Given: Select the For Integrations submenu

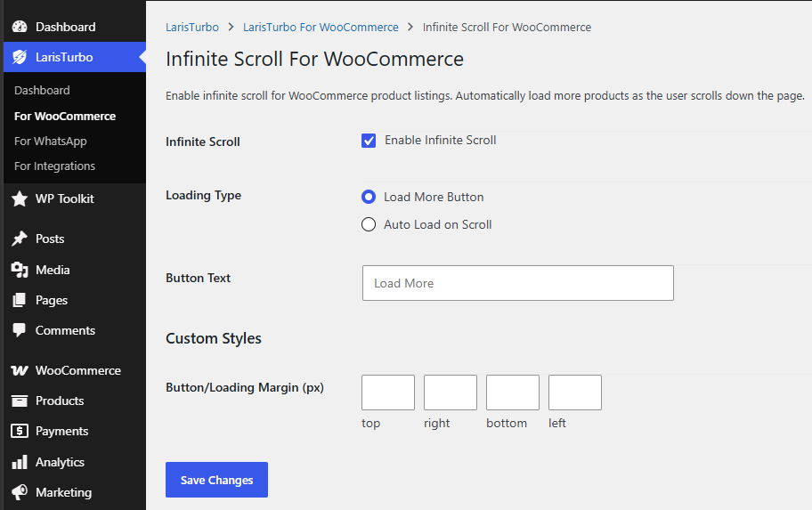Looking at the screenshot, I should (x=54, y=166).
